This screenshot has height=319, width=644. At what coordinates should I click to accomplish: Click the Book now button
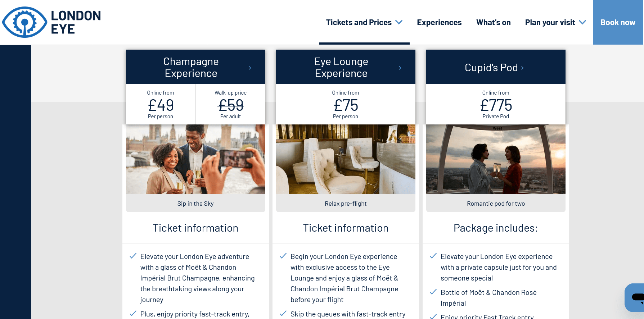click(x=618, y=22)
